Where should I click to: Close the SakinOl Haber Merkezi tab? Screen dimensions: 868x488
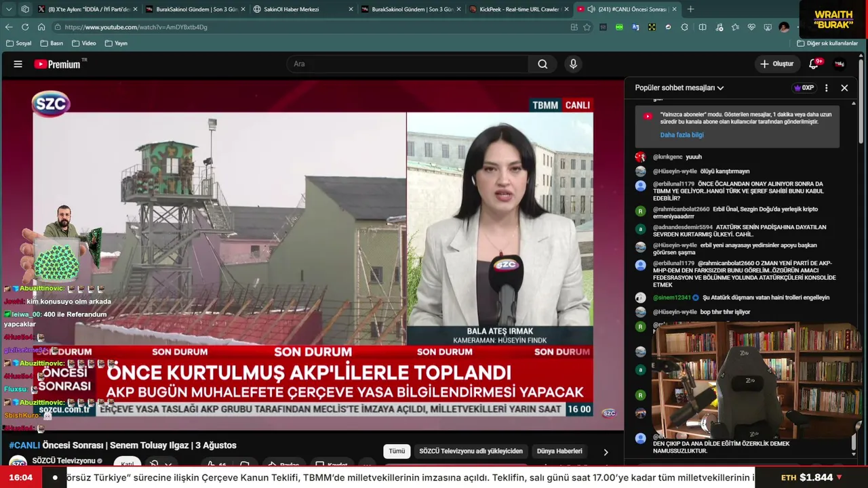[351, 9]
